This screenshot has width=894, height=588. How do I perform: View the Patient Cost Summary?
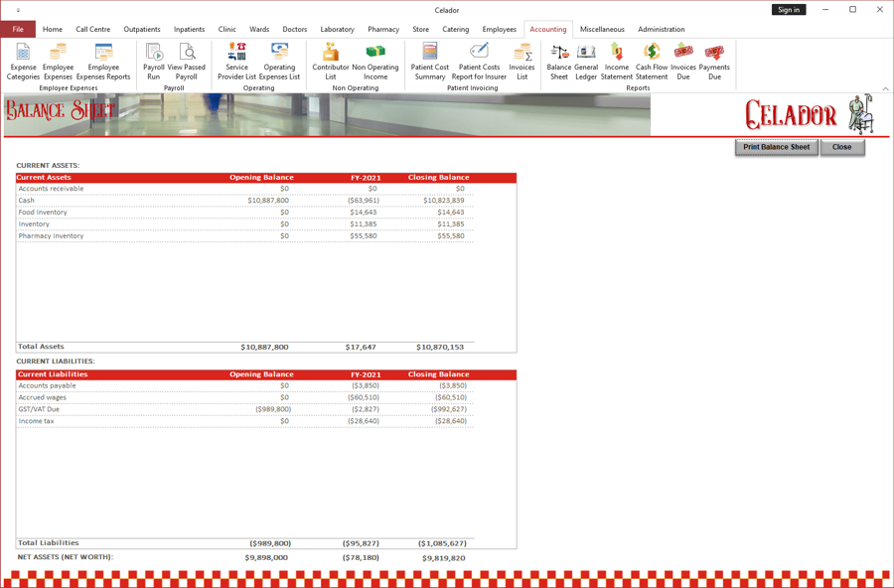coord(429,62)
